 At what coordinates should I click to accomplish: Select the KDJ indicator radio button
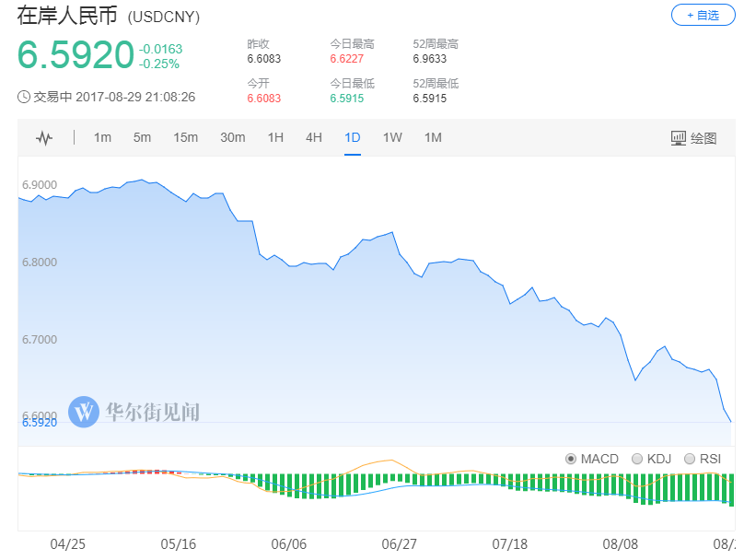point(637,459)
